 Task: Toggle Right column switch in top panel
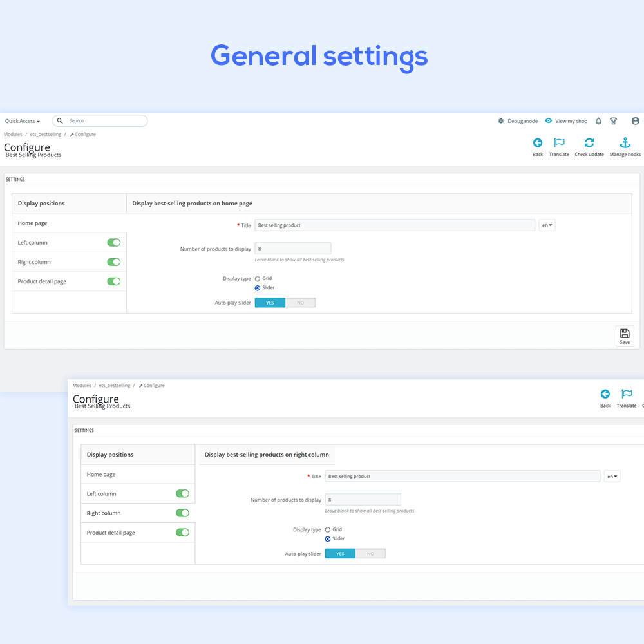pos(114,262)
